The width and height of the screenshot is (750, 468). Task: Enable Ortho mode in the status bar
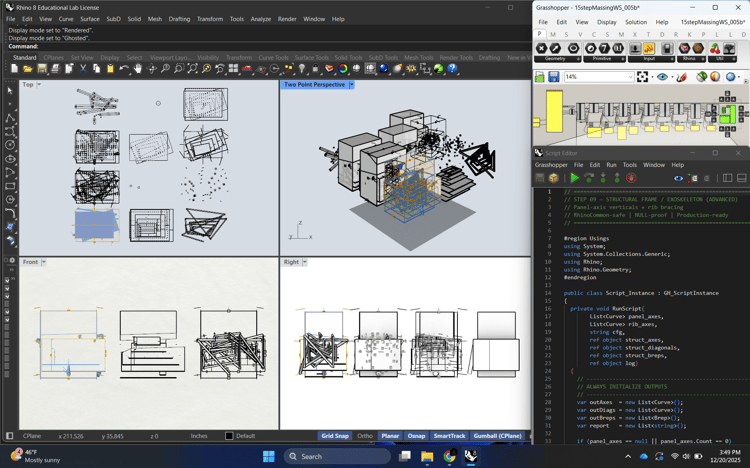click(x=365, y=436)
